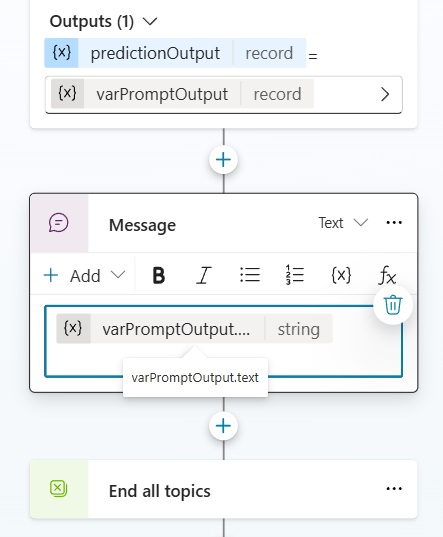Apply bulleted list formatting
Screen dimensions: 443x537
pos(250,275)
